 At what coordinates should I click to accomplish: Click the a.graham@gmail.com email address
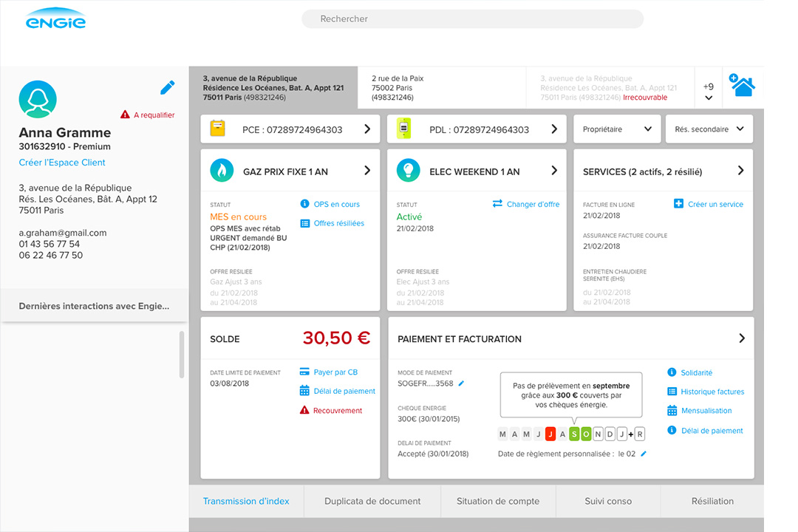point(63,233)
